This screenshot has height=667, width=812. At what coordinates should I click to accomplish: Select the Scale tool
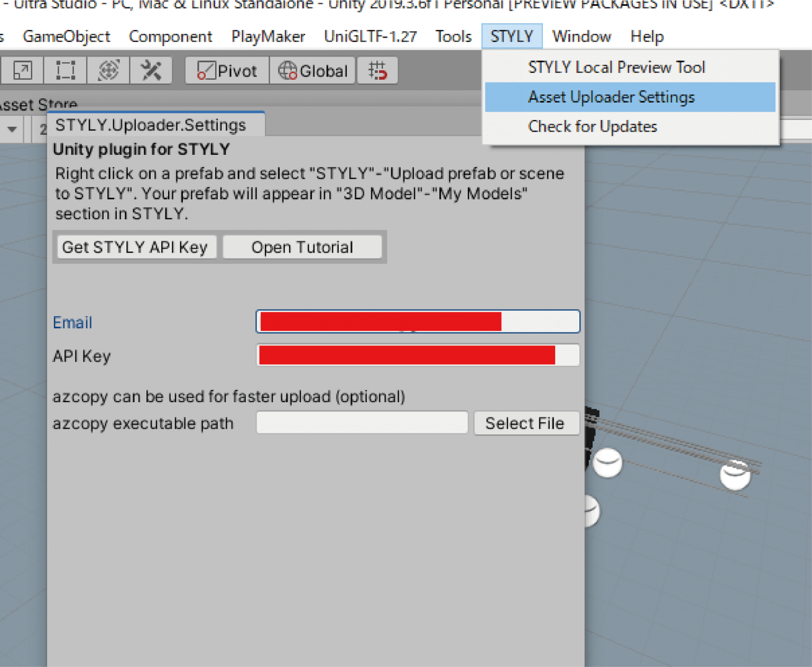[x=22, y=70]
